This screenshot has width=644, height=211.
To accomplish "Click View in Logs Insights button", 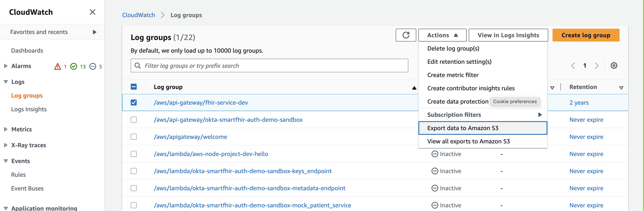I will pyautogui.click(x=508, y=35).
